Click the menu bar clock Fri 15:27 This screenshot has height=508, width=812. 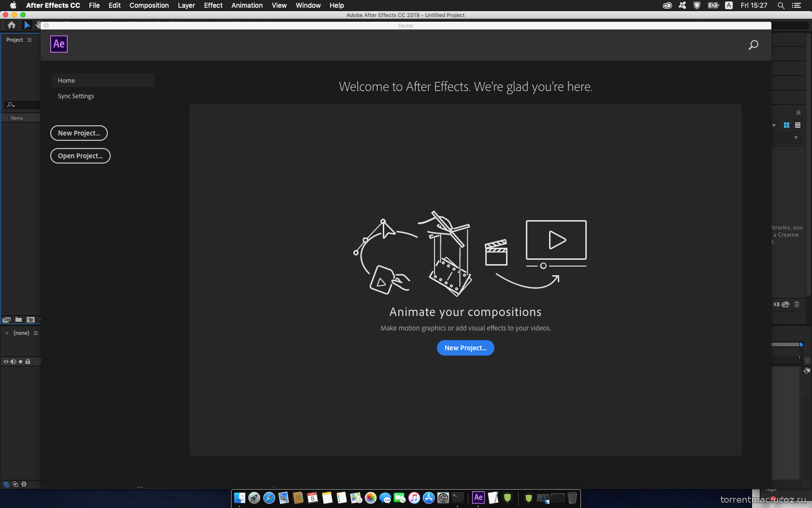pos(754,5)
